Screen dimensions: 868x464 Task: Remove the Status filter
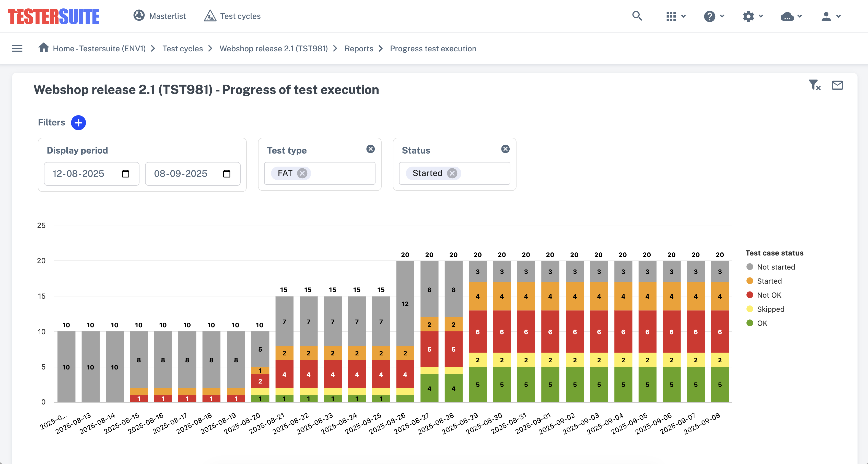505,149
